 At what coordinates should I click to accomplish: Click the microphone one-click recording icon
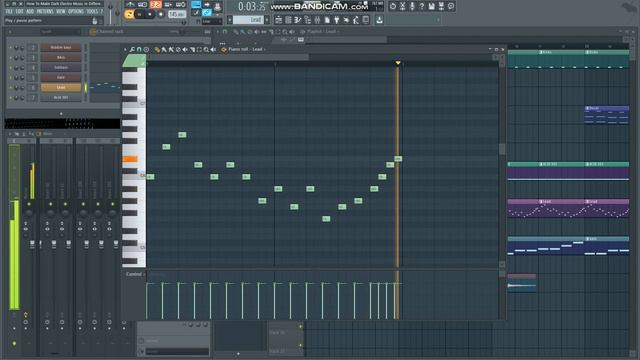pos(412,6)
